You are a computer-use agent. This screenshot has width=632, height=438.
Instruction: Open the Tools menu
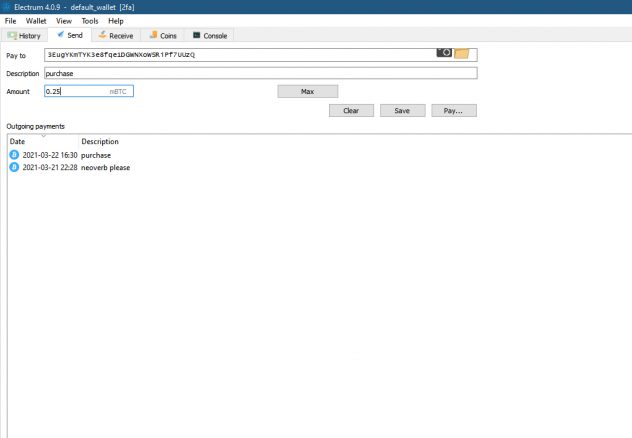coord(90,21)
